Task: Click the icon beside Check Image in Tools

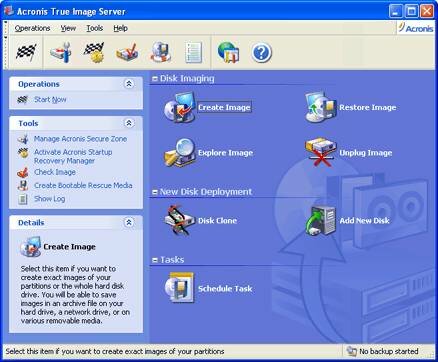Action: [x=23, y=172]
